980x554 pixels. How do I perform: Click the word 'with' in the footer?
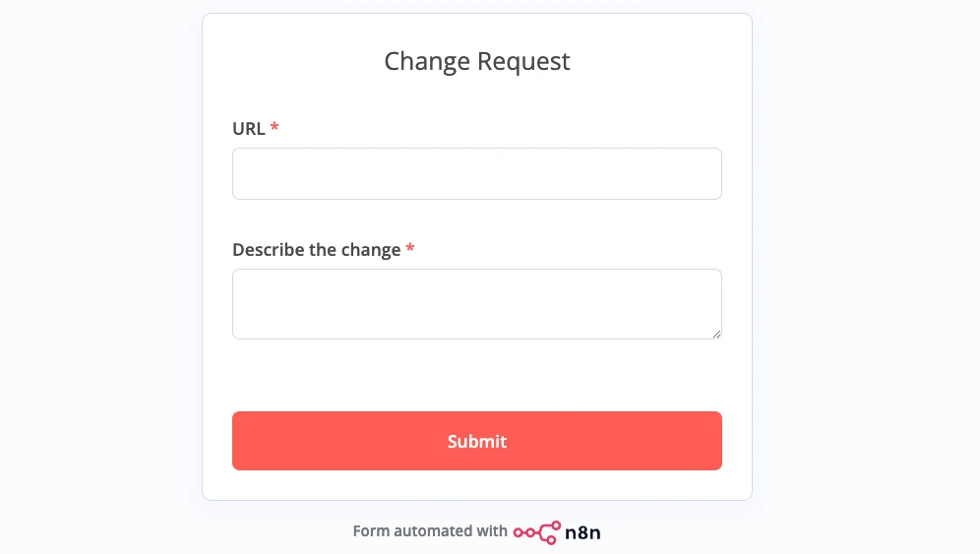492,531
